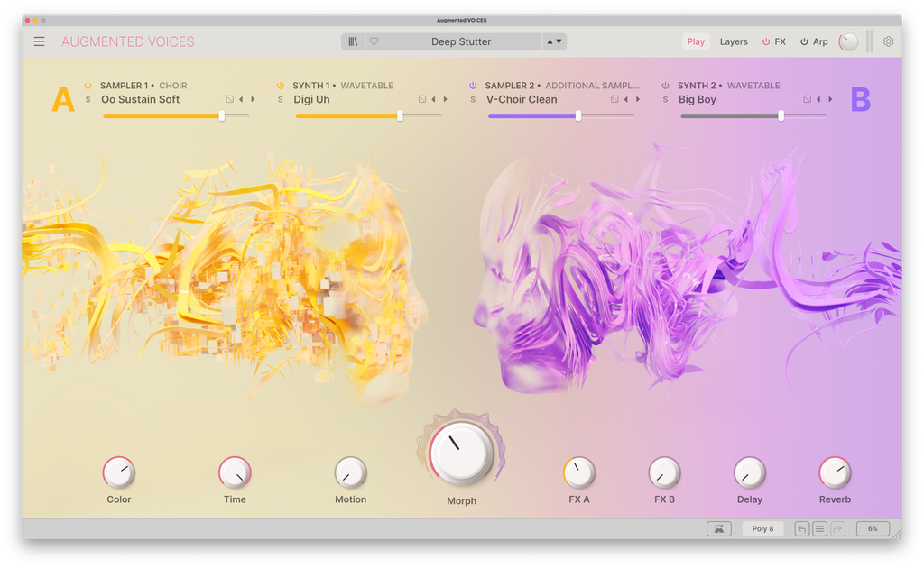The height and width of the screenshot is (568, 924).
Task: Toggle Synth 2 power button
Action: coord(665,86)
